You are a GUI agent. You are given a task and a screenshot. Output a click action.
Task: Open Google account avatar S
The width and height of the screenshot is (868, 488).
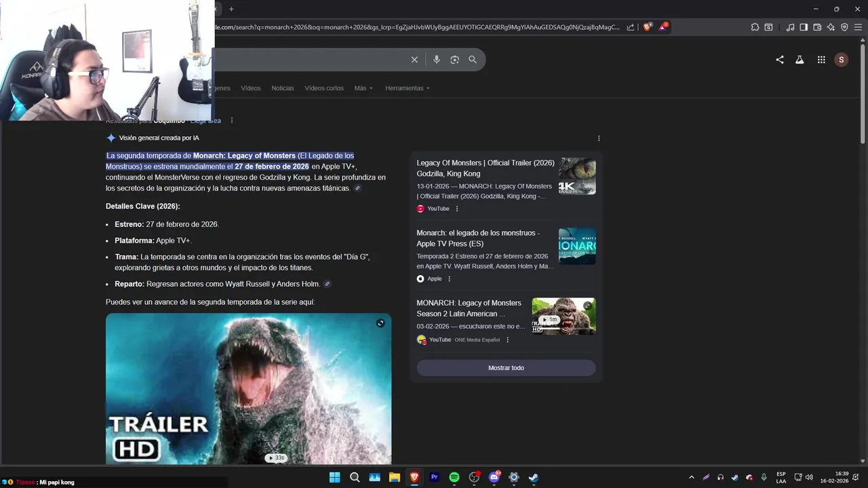click(842, 60)
